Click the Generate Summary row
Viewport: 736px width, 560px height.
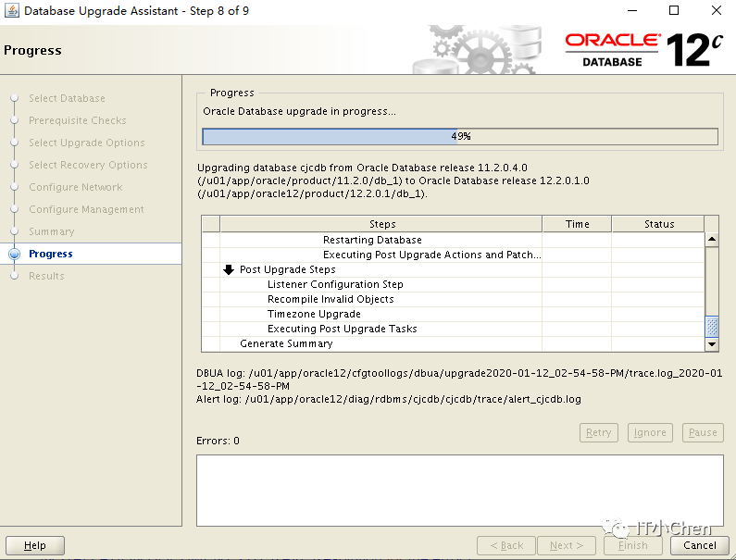[454, 343]
